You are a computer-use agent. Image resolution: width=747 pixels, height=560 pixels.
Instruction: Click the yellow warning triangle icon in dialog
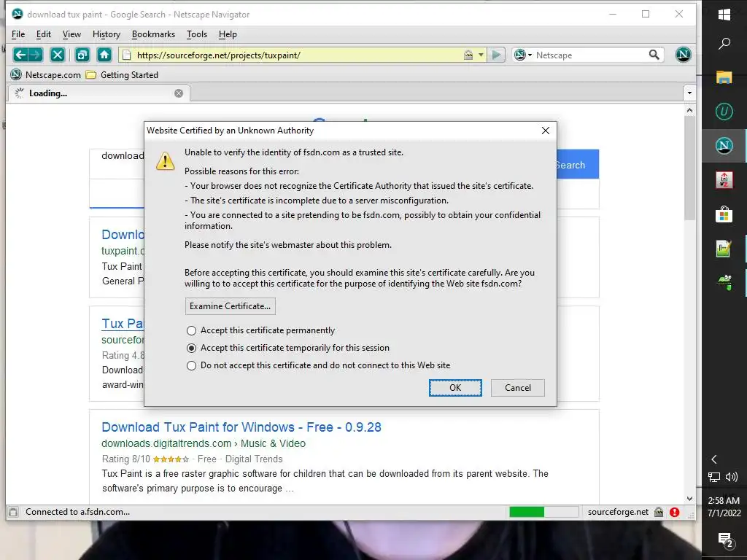[x=166, y=161]
